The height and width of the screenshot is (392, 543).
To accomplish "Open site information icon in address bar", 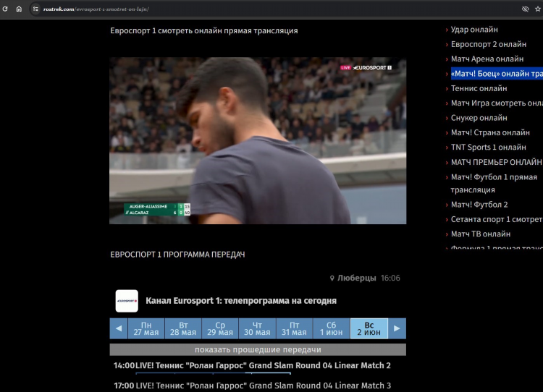I will [35, 9].
